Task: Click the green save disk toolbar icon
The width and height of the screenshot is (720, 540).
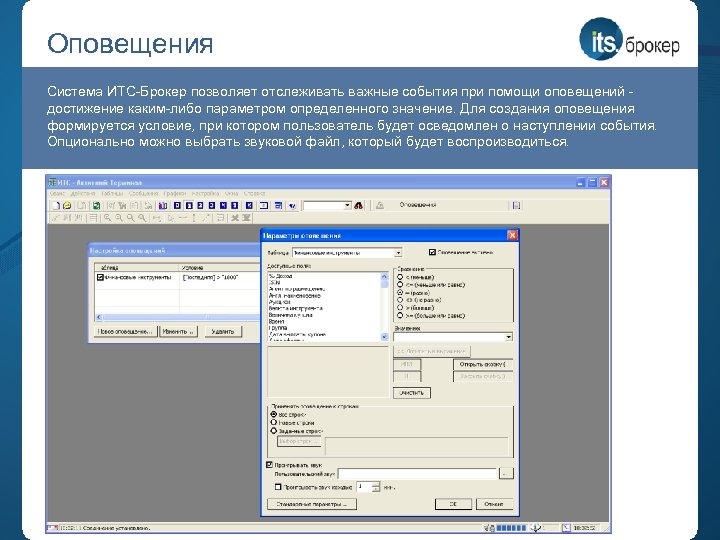Action: coord(96,206)
